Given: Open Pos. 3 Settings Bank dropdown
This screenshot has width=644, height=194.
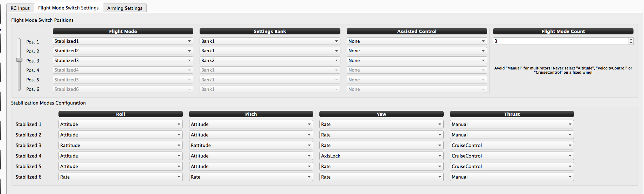Looking at the screenshot, I should (x=270, y=60).
